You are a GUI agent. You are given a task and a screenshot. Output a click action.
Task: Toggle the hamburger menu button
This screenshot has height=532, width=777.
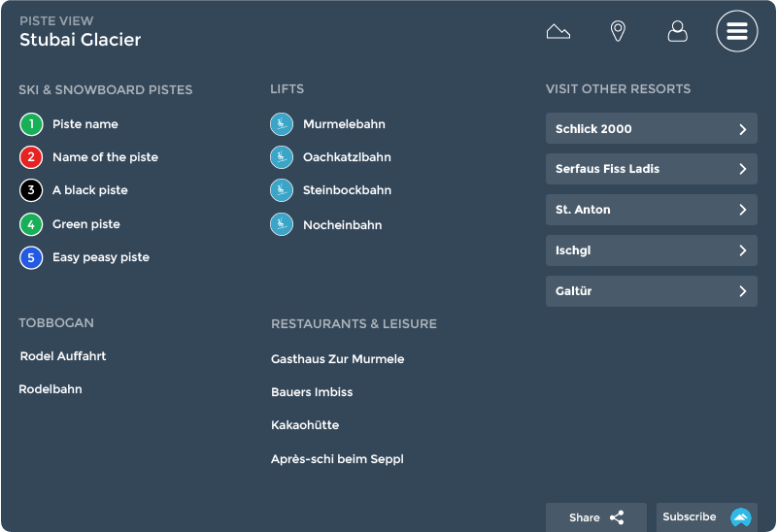[x=737, y=31]
